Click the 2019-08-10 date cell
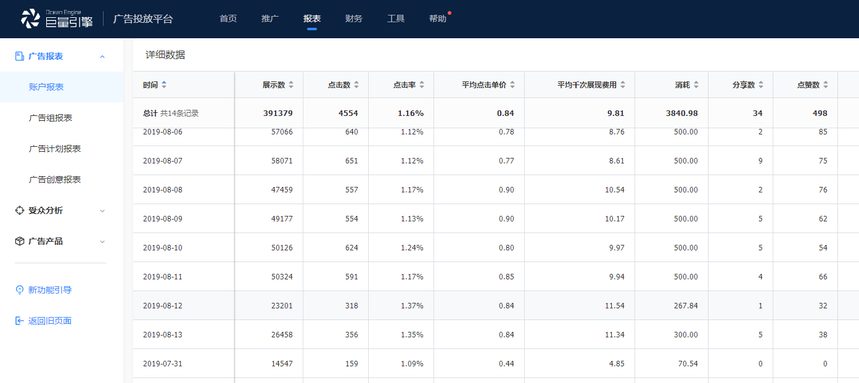The image size is (859, 383). click(x=163, y=248)
